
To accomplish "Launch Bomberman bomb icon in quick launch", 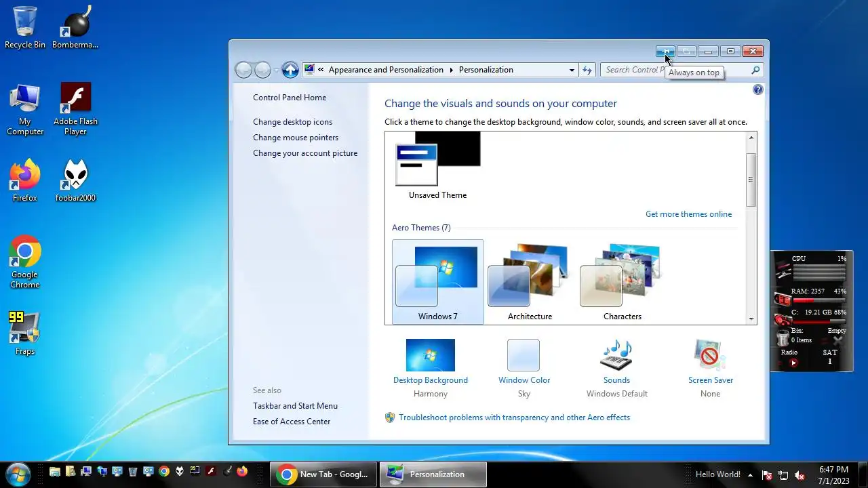I will pos(226,471).
